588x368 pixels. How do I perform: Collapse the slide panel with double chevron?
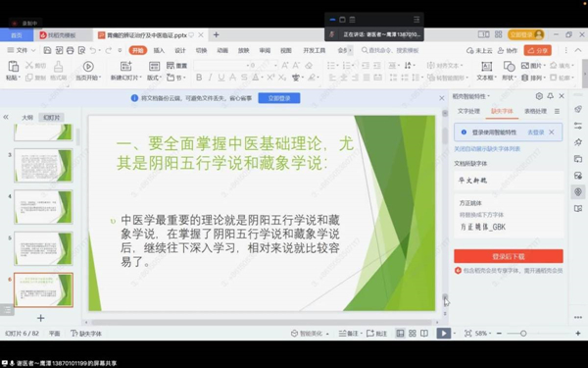[x=6, y=117]
